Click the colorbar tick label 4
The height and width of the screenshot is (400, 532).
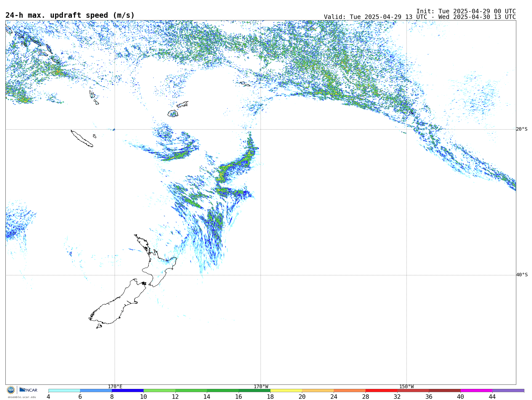pos(48,397)
